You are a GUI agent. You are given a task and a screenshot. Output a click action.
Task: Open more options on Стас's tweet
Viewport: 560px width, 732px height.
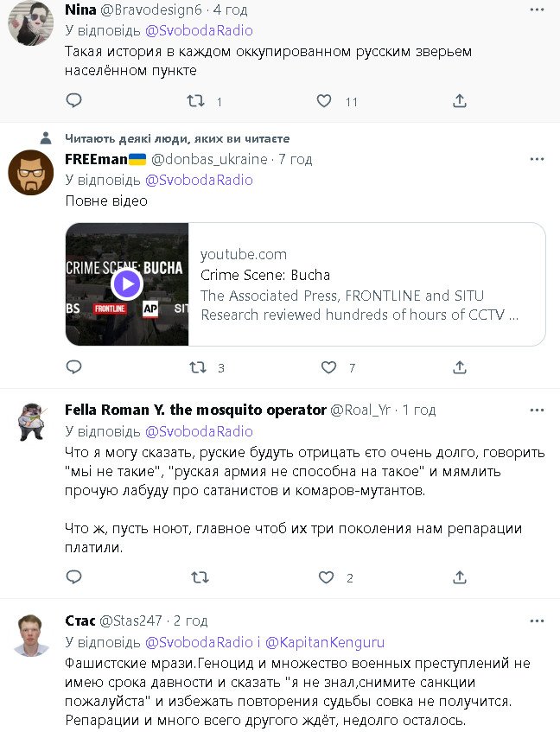coord(537,621)
